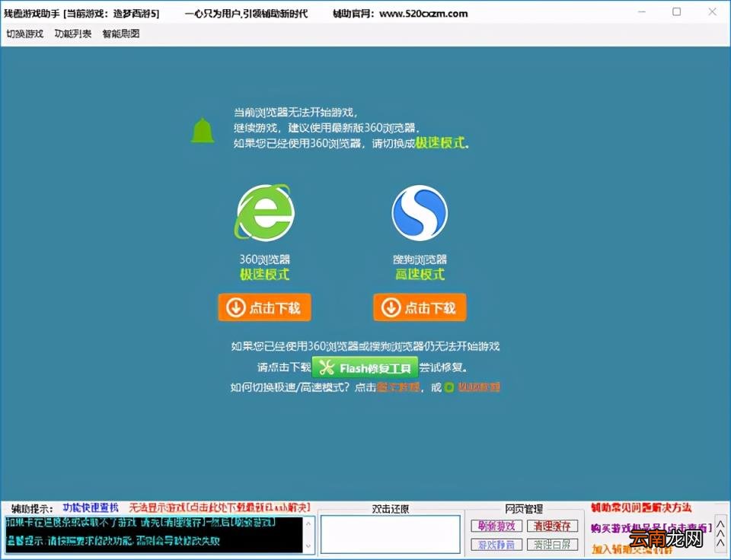Click the green bell notification icon
This screenshot has height=560, width=731.
tap(203, 130)
